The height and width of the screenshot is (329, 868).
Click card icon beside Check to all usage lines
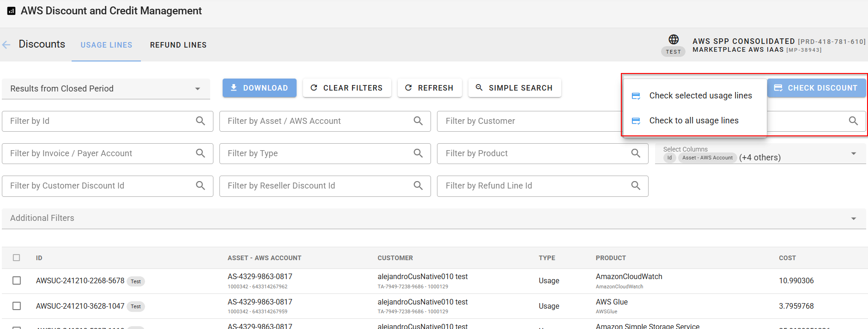pyautogui.click(x=636, y=121)
